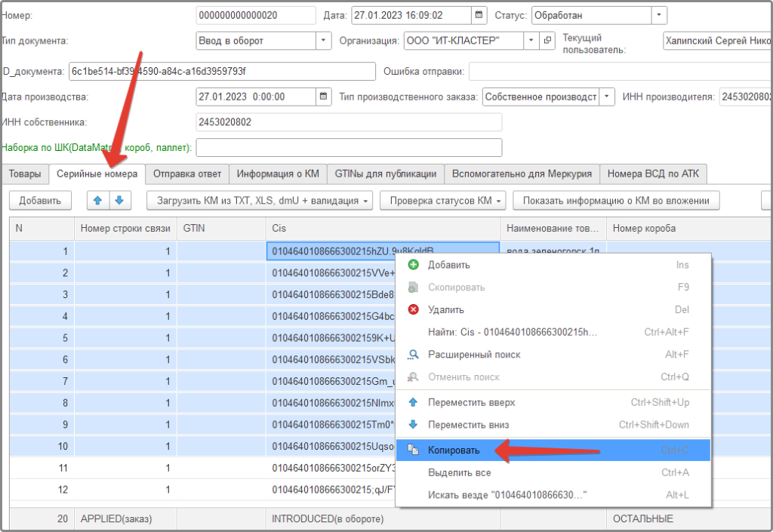
Task: Switch to the Товары tab
Action: pyautogui.click(x=25, y=174)
